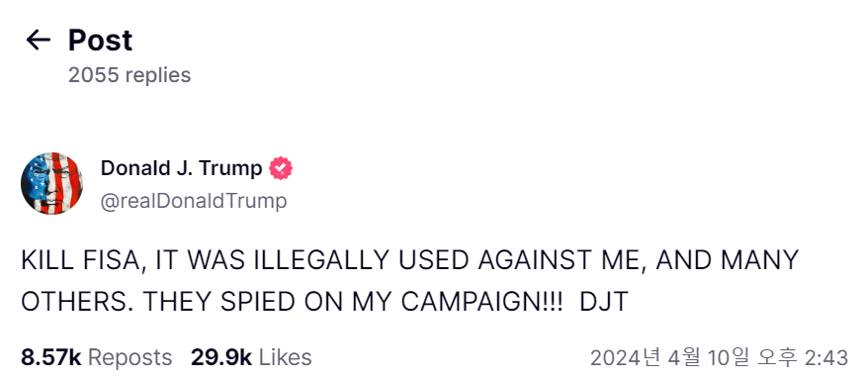This screenshot has height=380, width=868.
Task: Open the flag-painted profile avatar
Action: 52,183
